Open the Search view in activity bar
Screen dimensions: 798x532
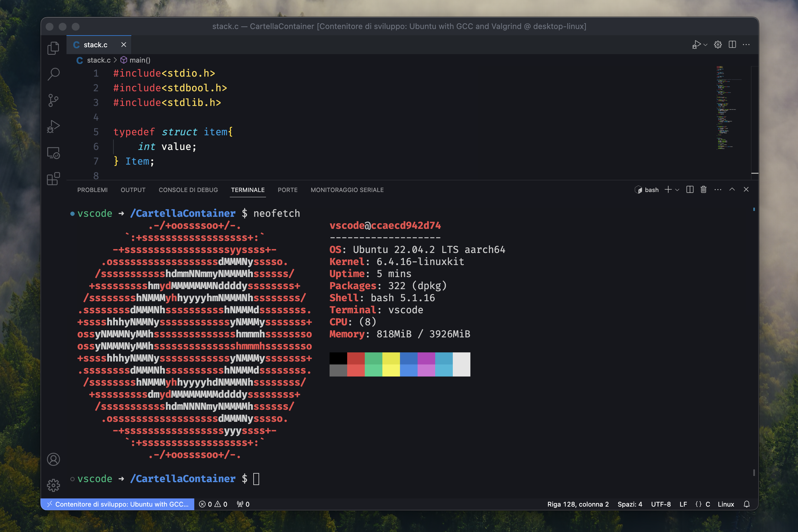[53, 74]
